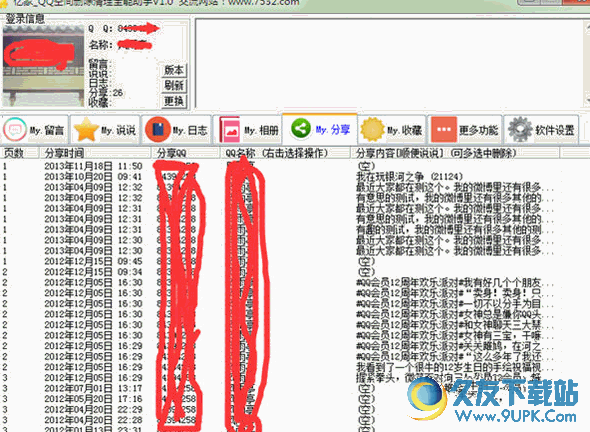The height and width of the screenshot is (432, 590).
Task: Open 软件设置 via the gear icon
Action: pos(541,130)
